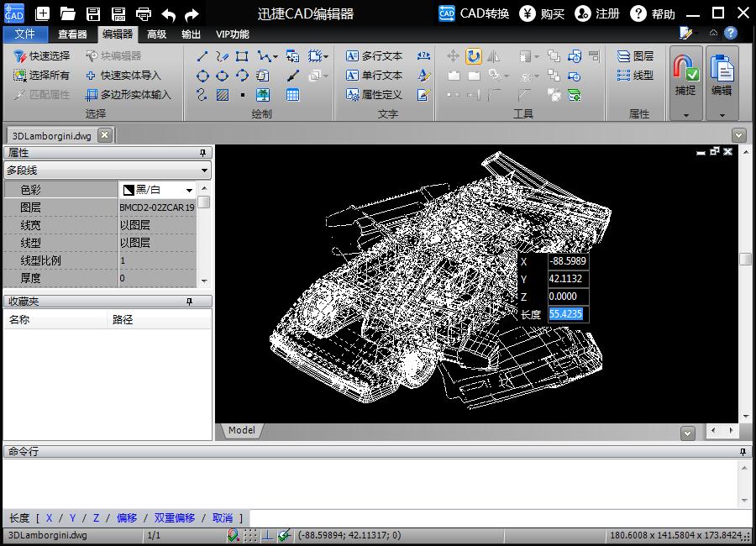Click the Print icon

pyautogui.click(x=143, y=14)
